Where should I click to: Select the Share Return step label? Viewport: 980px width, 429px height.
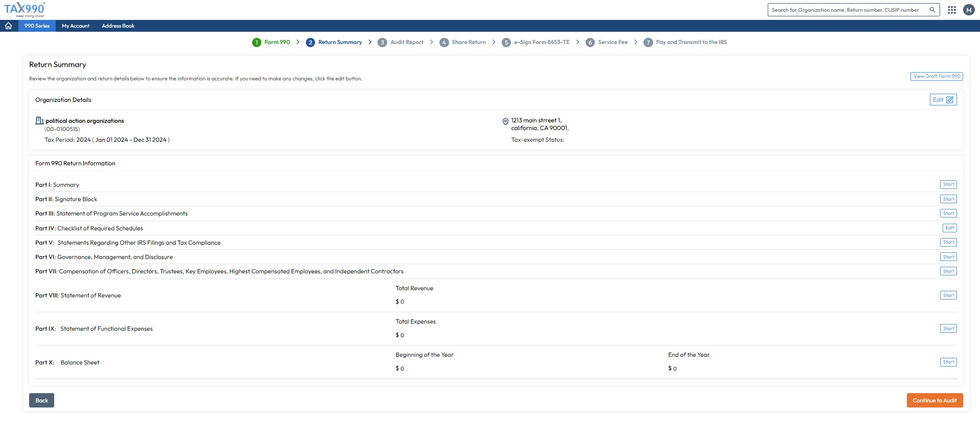tap(469, 42)
